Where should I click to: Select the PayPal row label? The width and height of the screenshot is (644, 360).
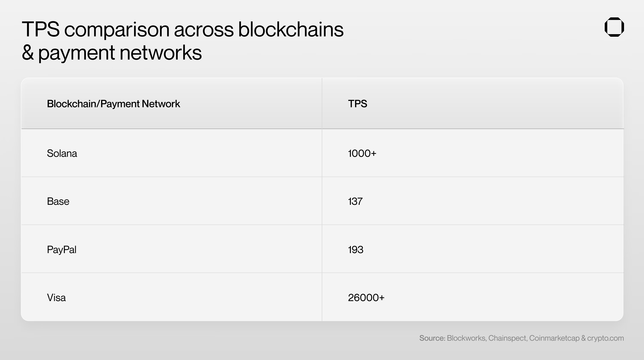61,249
